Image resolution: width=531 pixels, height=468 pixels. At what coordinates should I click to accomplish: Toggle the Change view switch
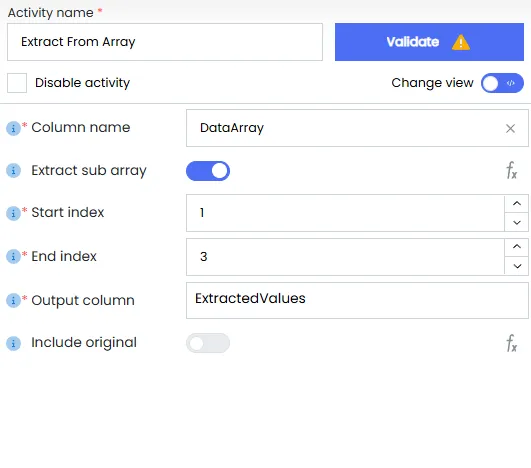(502, 83)
